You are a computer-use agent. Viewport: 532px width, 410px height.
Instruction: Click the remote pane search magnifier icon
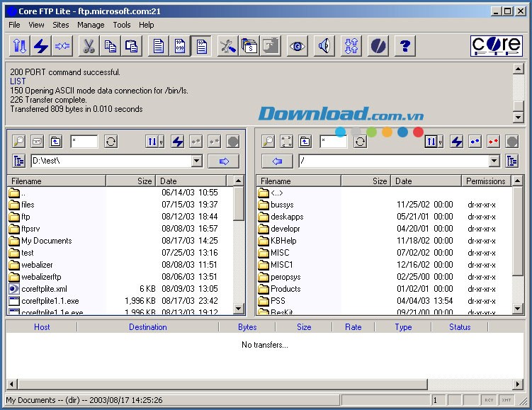pyautogui.click(x=268, y=142)
